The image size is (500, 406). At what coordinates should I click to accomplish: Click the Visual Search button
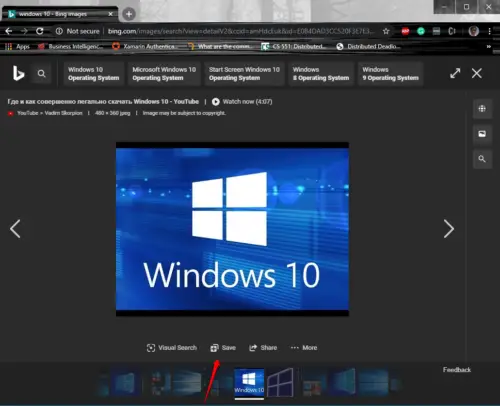(x=172, y=348)
